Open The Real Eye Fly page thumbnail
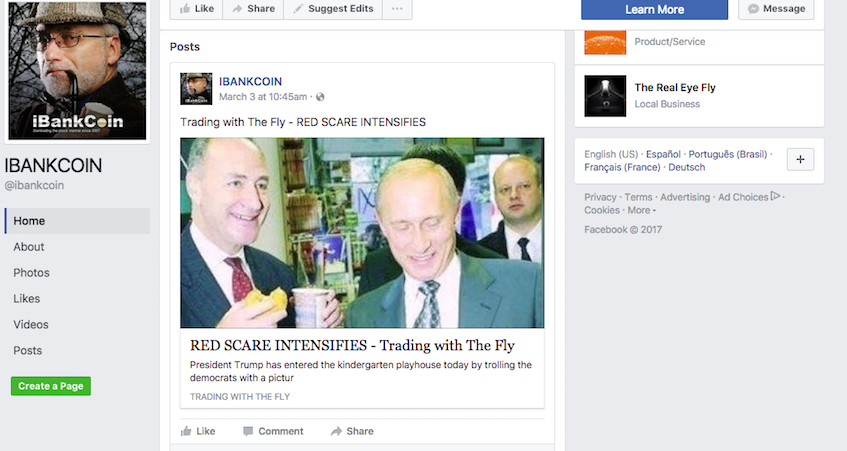Screen dimensions: 847x451 point(605,96)
